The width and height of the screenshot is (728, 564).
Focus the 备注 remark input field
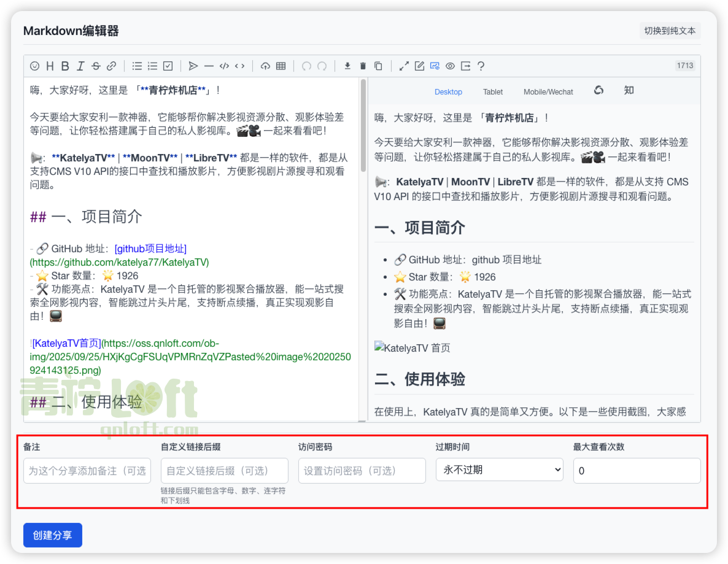click(x=87, y=471)
